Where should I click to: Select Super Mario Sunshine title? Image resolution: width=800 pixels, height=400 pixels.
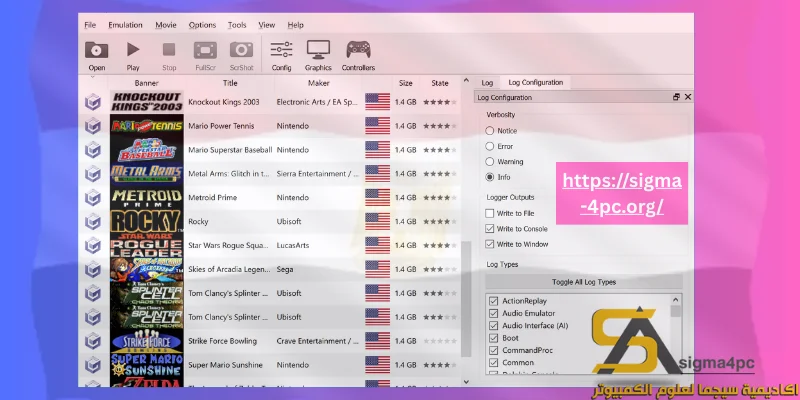(225, 365)
